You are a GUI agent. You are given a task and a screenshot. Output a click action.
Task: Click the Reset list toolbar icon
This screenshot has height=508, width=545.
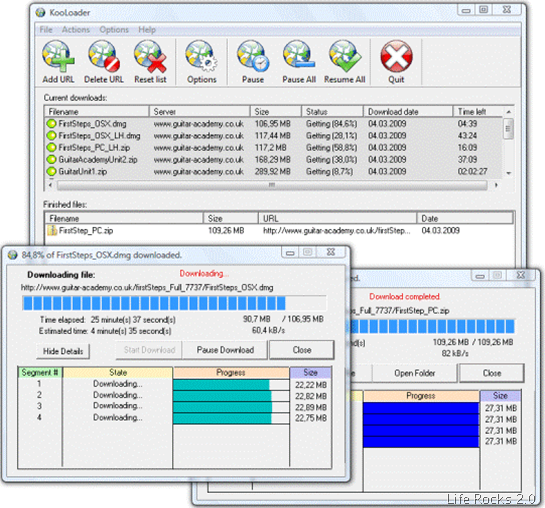(x=150, y=62)
